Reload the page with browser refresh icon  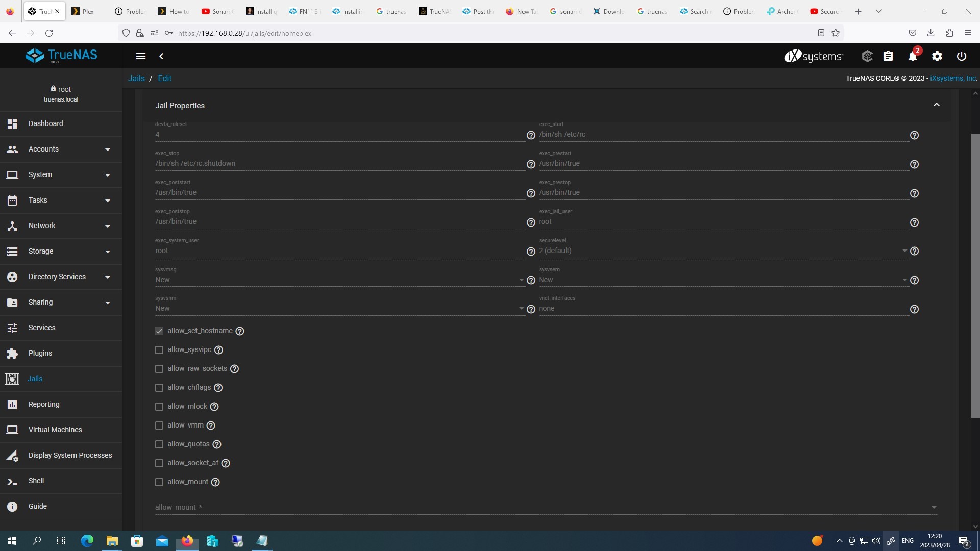click(49, 33)
